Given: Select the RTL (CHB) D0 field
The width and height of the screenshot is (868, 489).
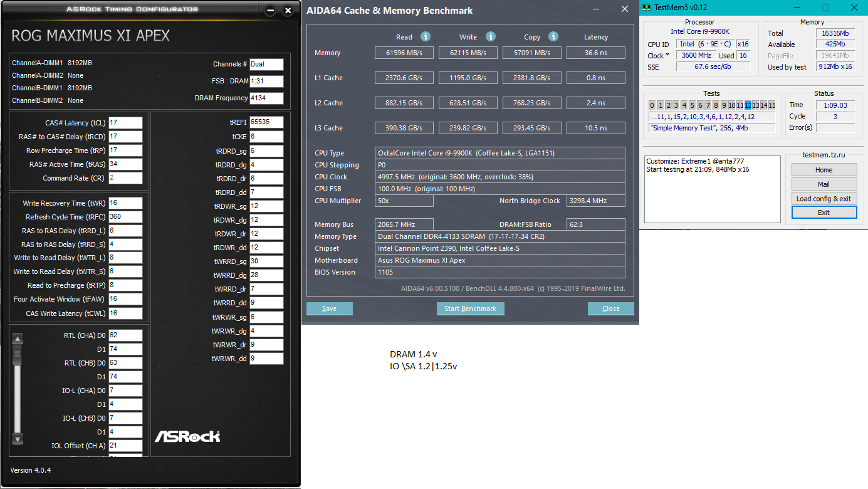Looking at the screenshot, I should [125, 363].
